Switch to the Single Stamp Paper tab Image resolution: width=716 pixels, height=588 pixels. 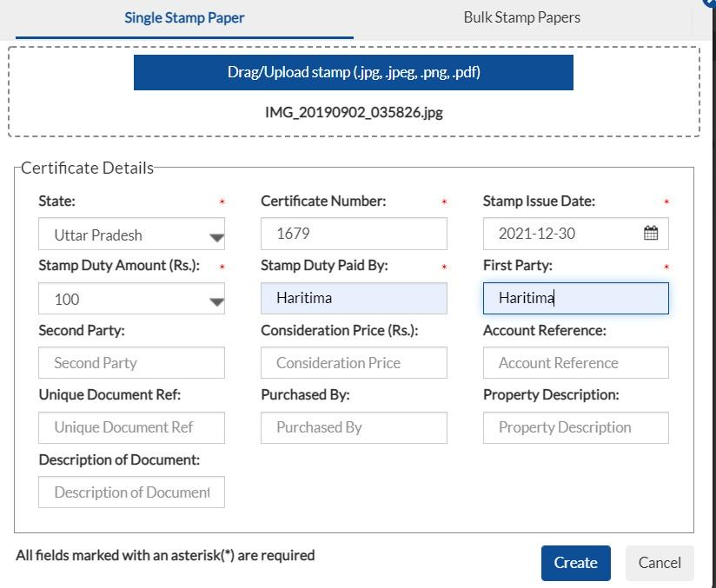pyautogui.click(x=184, y=18)
